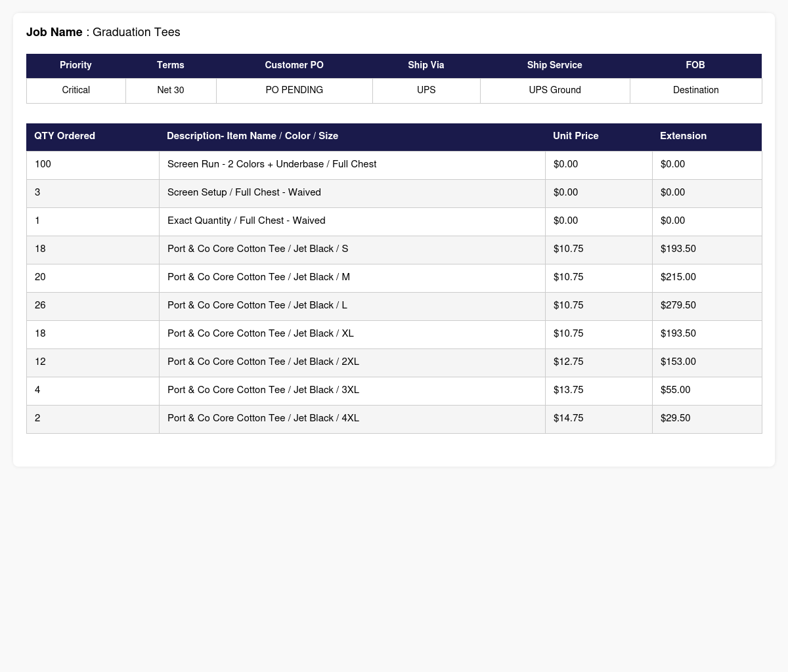Click the Job Name value Graduation Tees
Screen dimensions: 788x672
[136, 32]
